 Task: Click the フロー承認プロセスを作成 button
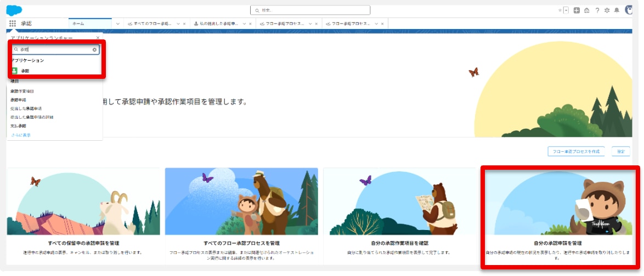pos(576,151)
